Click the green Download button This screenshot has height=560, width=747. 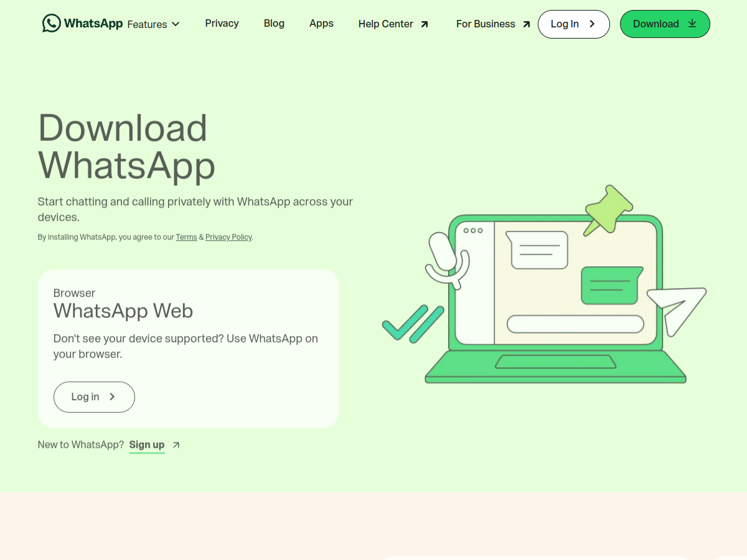coord(665,24)
